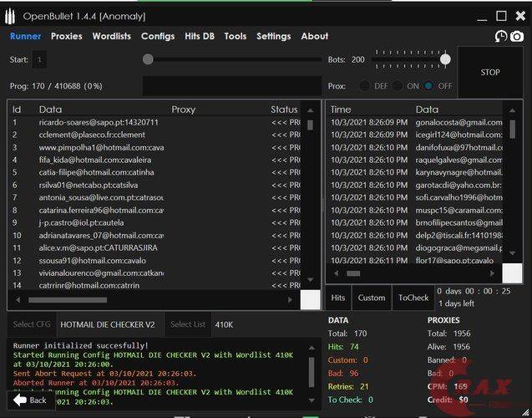Click the camera screenshot icon
Screen dimensions: 532x418
pos(517,36)
